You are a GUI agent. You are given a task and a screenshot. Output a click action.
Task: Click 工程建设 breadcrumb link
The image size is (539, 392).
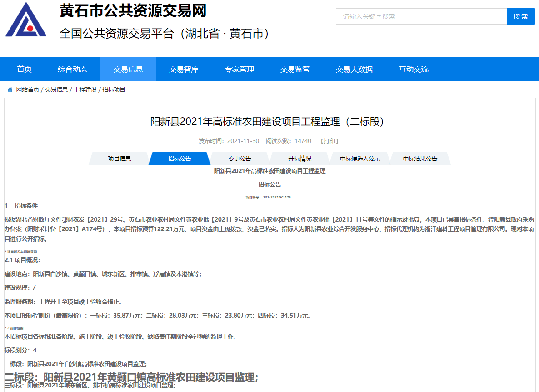(x=85, y=90)
